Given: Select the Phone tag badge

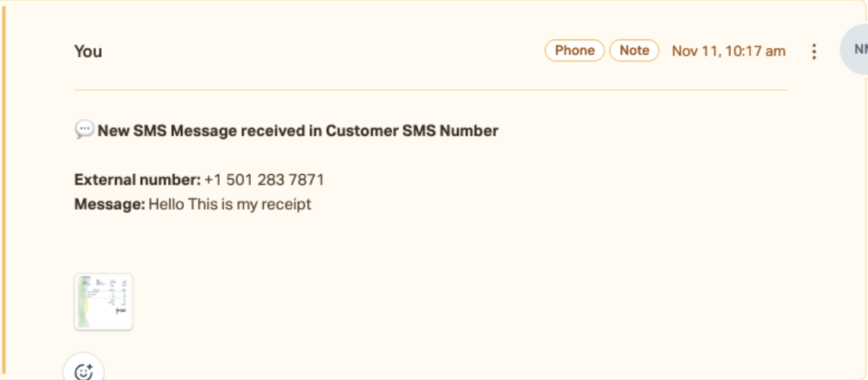Looking at the screenshot, I should click(575, 50).
